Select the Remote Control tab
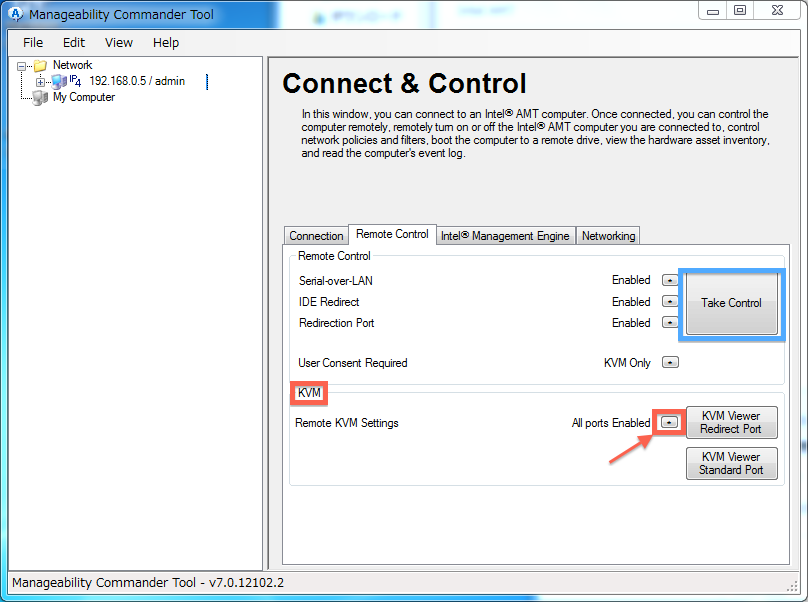 (392, 234)
